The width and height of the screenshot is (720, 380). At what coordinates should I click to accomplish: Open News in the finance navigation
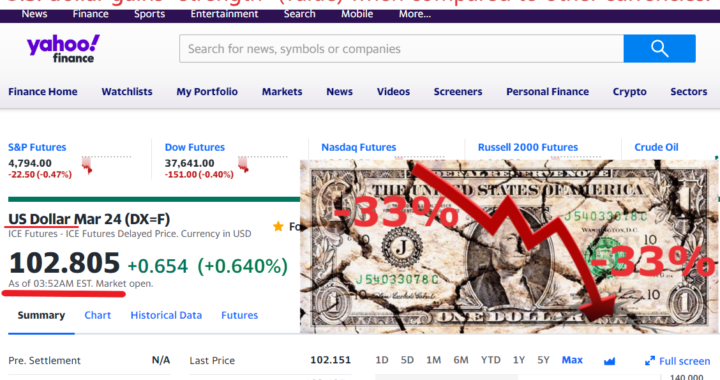339,92
